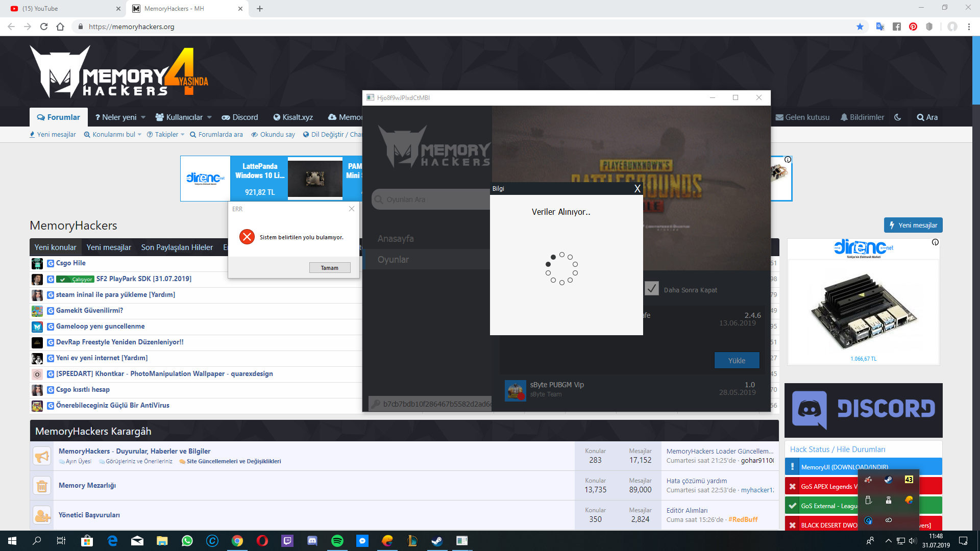Screen dimensions: 980x551
Task: Open 'Forumlarda ara' link
Action: [216, 135]
